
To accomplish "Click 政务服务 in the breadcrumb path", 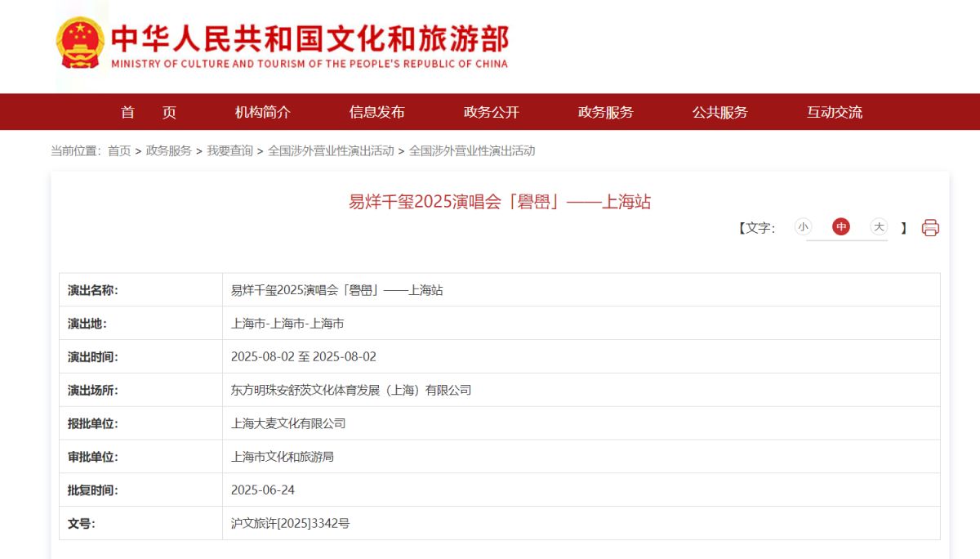I will 169,151.
